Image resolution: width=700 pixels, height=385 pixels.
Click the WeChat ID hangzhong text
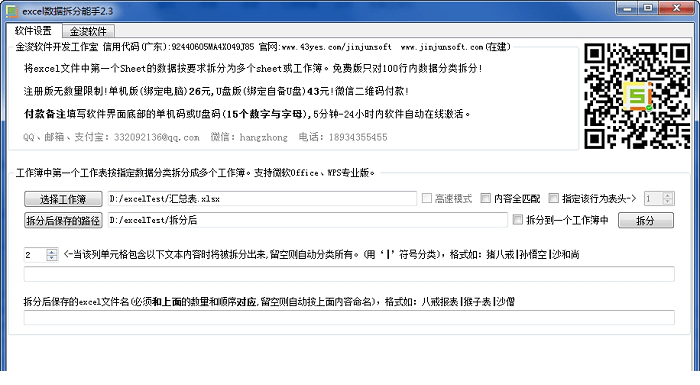click(263, 138)
